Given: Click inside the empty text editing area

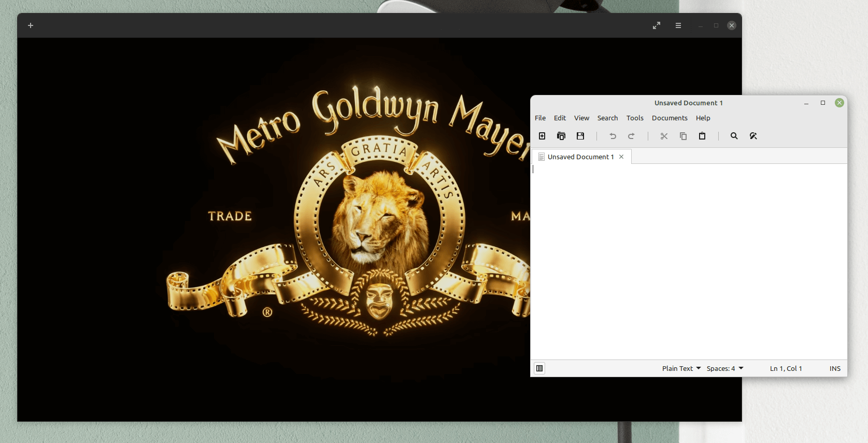Looking at the screenshot, I should (x=689, y=262).
